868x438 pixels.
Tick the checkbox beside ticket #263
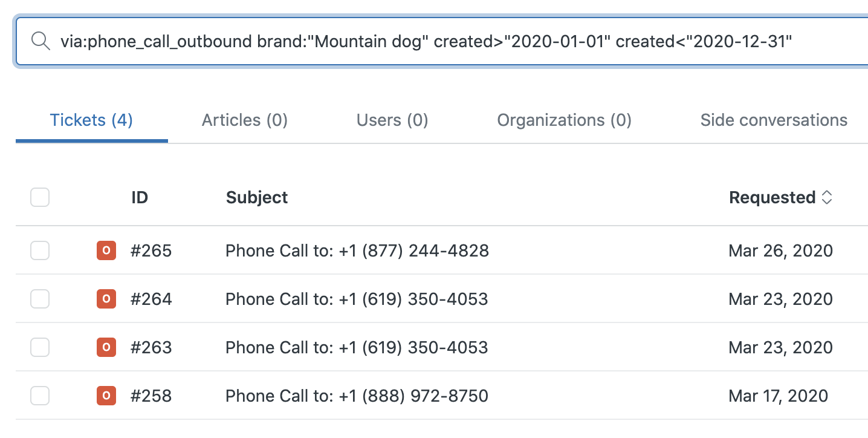click(40, 347)
